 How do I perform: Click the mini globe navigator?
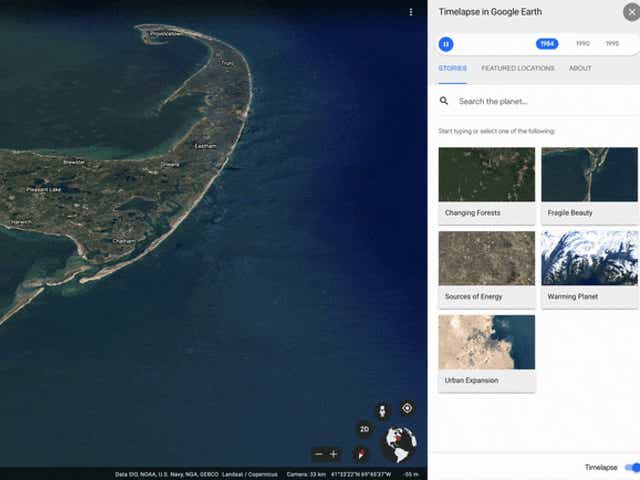click(399, 444)
